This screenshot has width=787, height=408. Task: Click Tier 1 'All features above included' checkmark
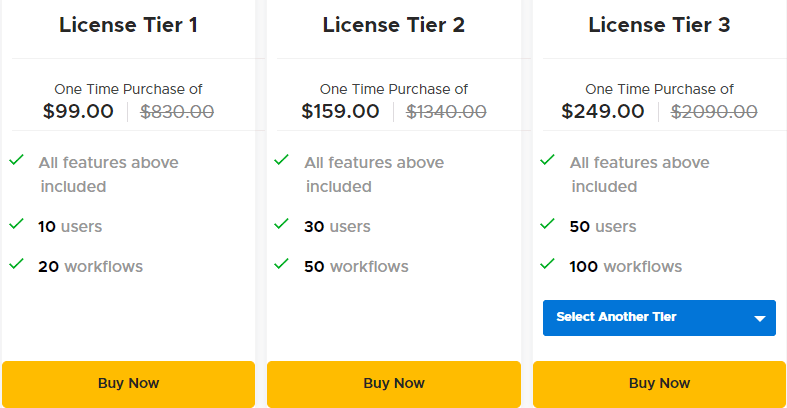[16, 160]
